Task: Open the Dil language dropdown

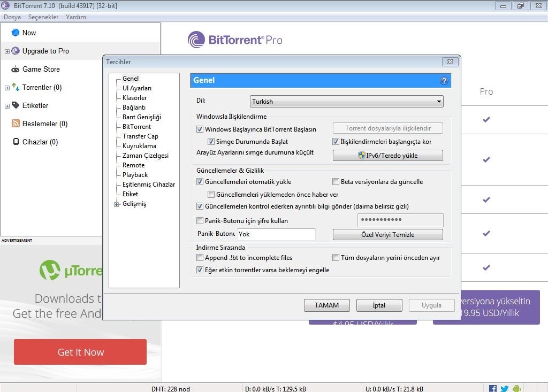Action: [x=347, y=101]
